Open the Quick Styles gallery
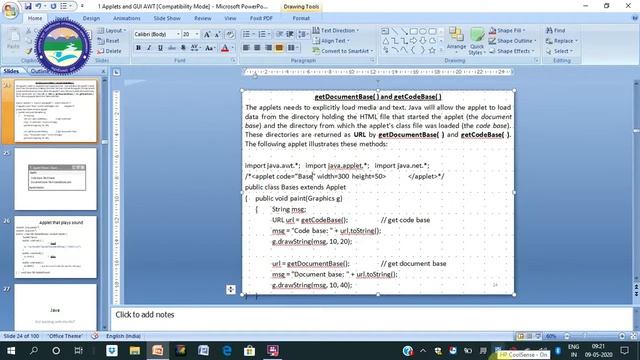This screenshot has width=640, height=360. tap(477, 41)
